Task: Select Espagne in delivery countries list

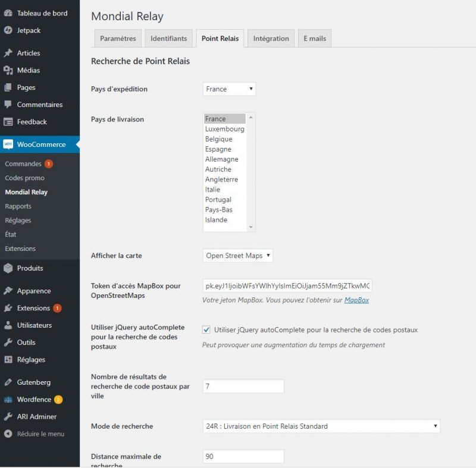Action: pyautogui.click(x=225, y=149)
